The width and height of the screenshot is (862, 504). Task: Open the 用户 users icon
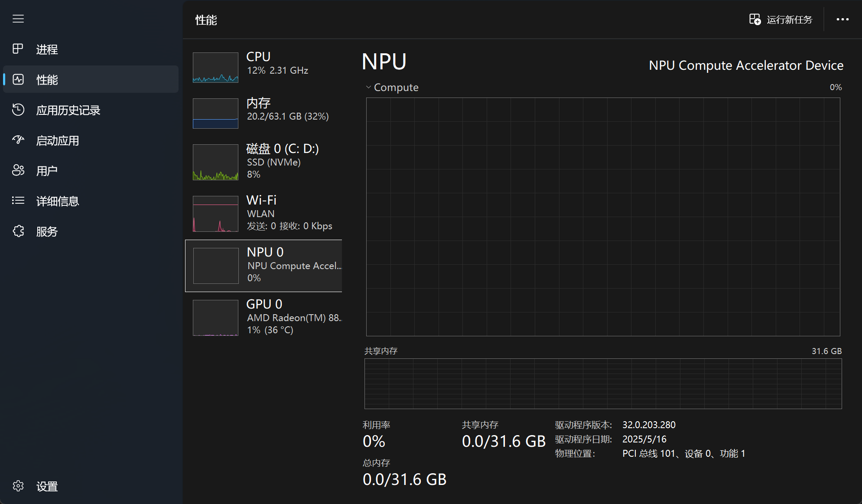click(x=18, y=170)
